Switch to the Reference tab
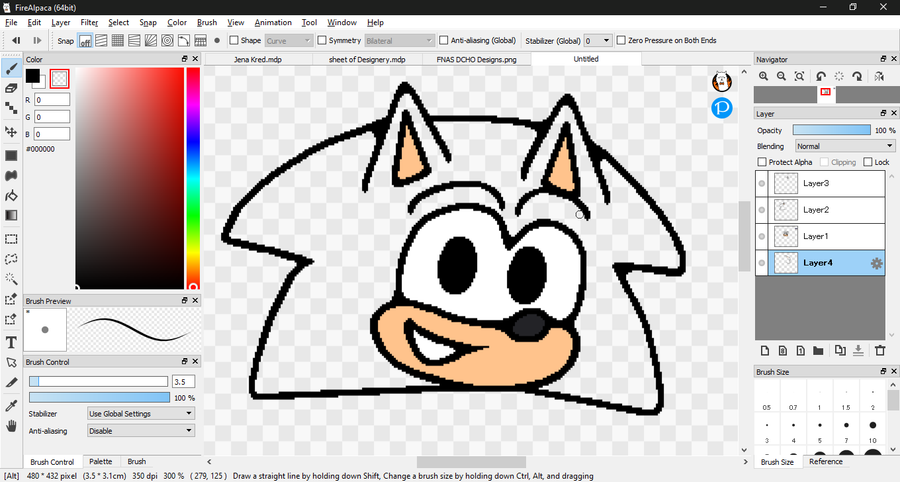 click(x=825, y=461)
